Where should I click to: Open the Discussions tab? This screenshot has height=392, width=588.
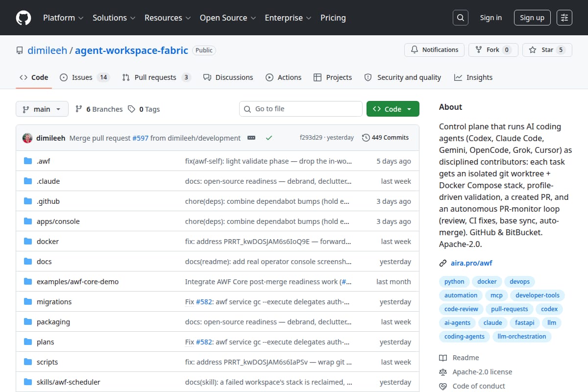pos(228,77)
